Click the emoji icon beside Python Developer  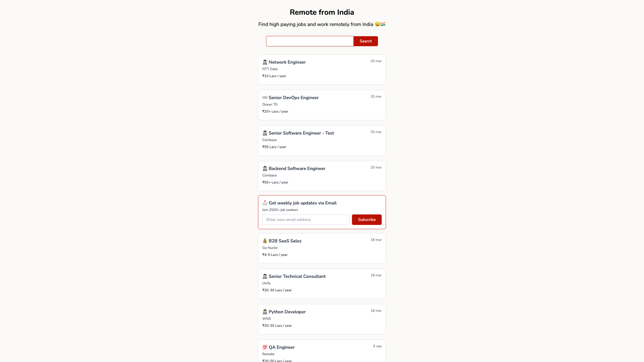265,312
